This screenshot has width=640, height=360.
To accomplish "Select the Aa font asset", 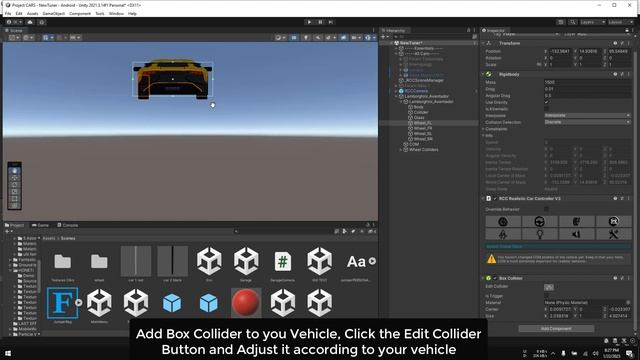I will point(356,262).
